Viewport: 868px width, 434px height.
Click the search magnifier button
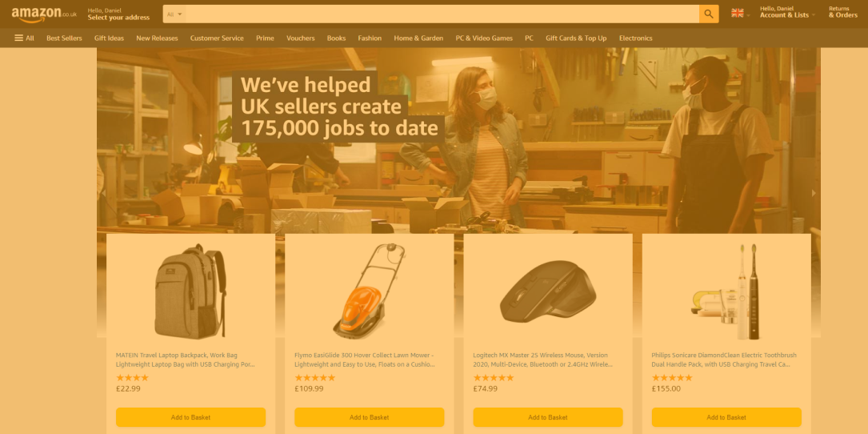click(709, 14)
